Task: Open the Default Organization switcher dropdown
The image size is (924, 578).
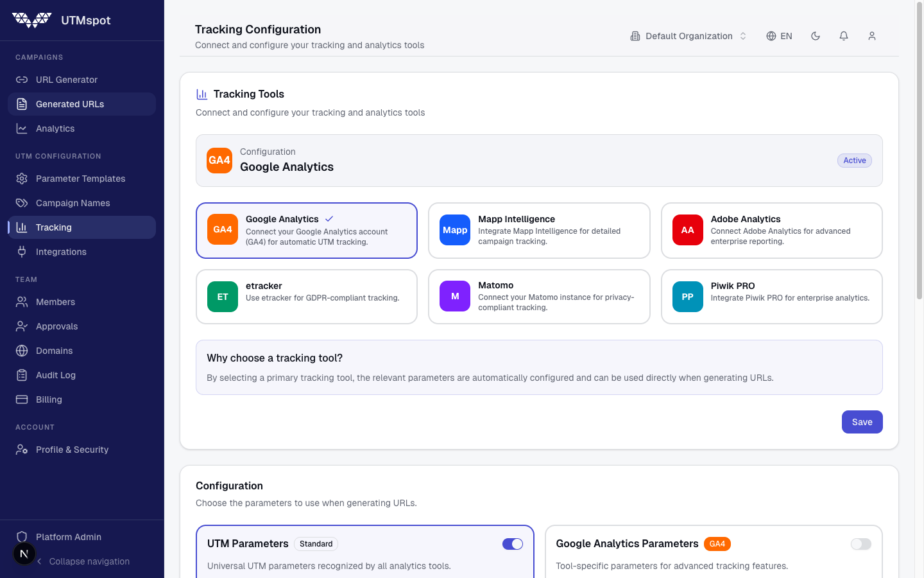Action: (689, 36)
